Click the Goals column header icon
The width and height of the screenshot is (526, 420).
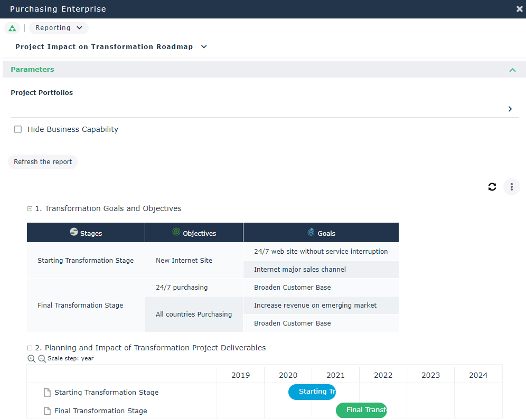pyautogui.click(x=311, y=232)
